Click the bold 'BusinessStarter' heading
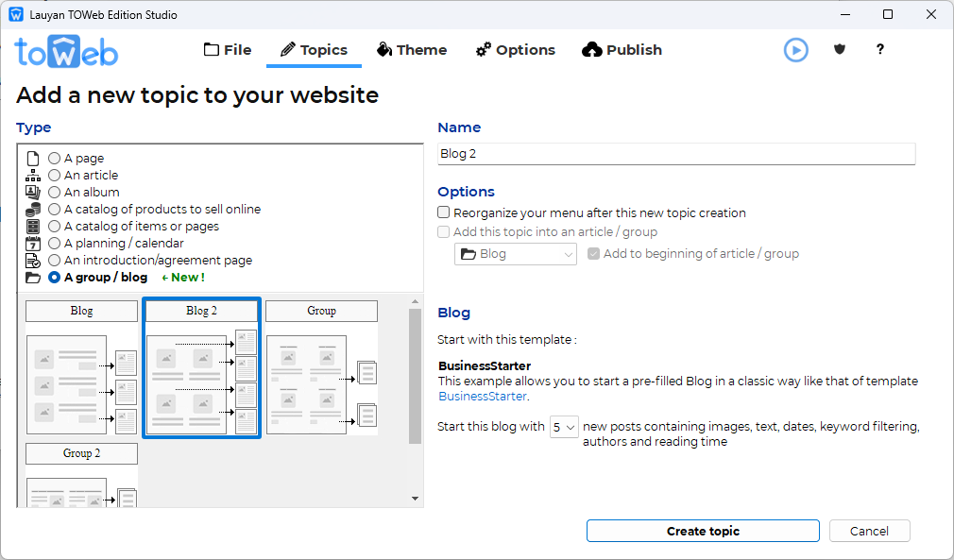Screen dimensions: 954x560 coord(485,366)
